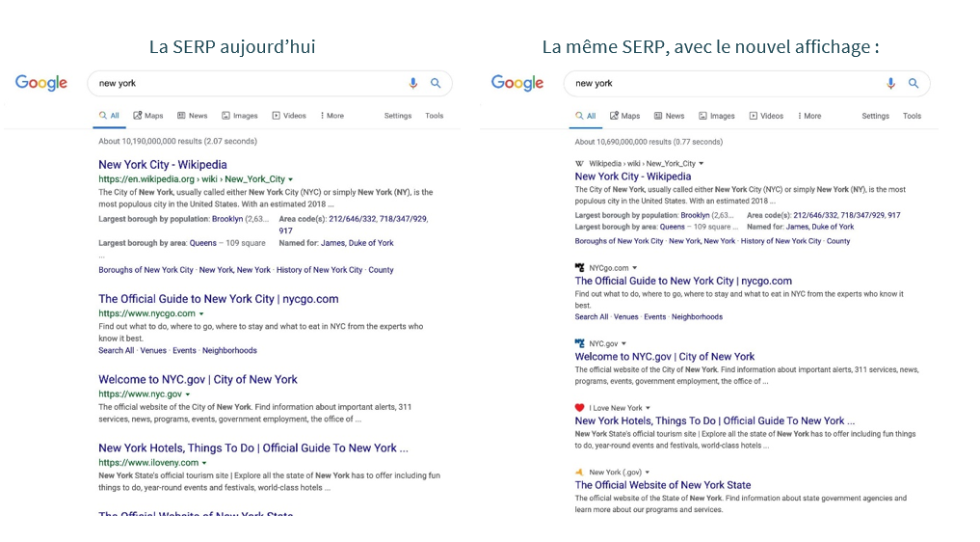Expand the More menu in the right SERP

(809, 116)
